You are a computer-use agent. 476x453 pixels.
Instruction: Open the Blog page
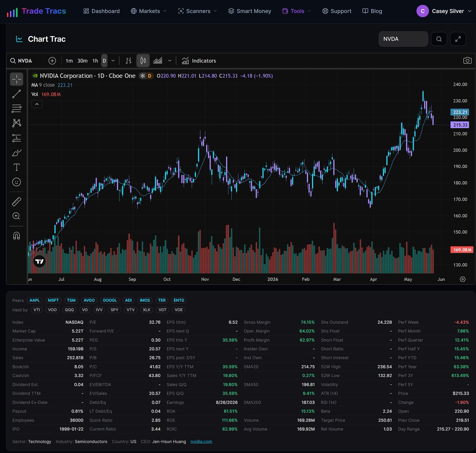click(x=372, y=11)
